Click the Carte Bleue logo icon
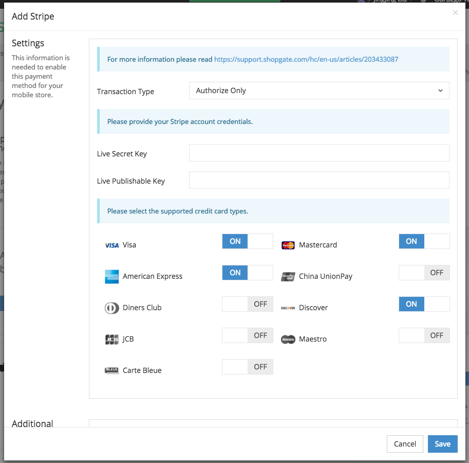The width and height of the screenshot is (469, 463). 112,370
